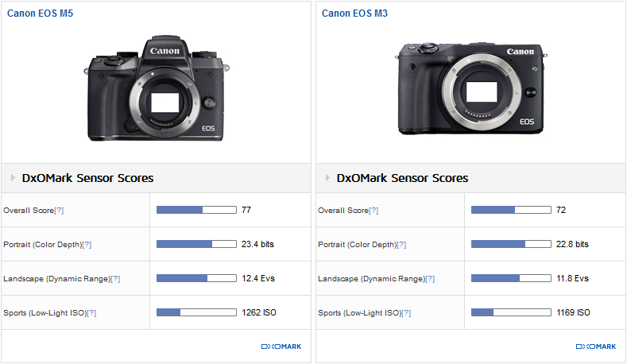This screenshot has width=627, height=364.
Task: Click the M5 DxOMark Sensor Scores heading
Action: coord(87,178)
